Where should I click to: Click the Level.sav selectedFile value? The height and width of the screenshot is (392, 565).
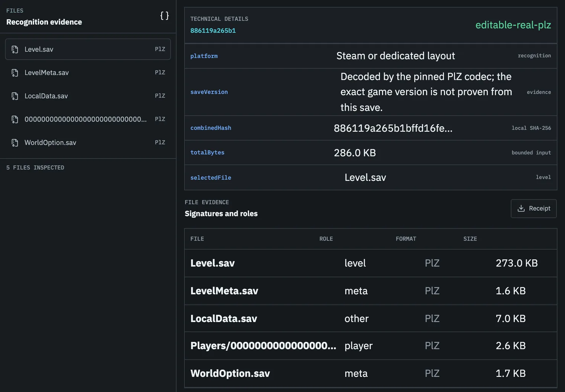click(365, 178)
